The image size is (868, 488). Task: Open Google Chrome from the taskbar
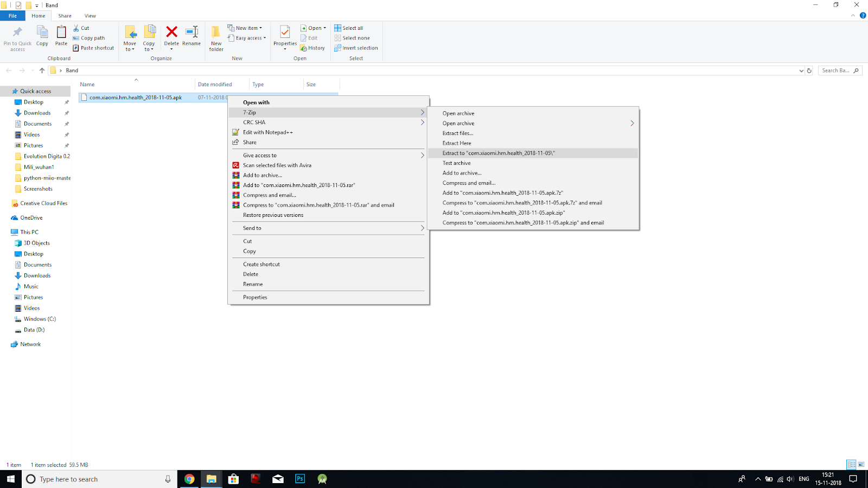(x=189, y=479)
